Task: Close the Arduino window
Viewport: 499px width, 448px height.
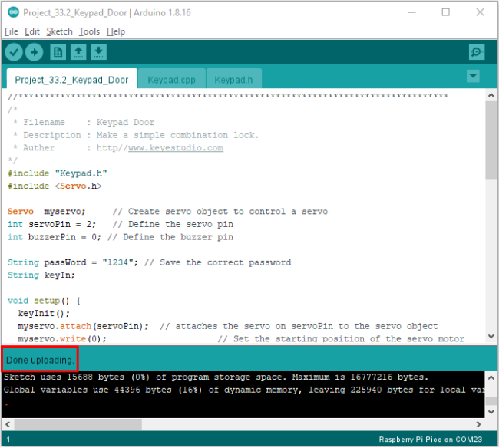Action: (480, 12)
